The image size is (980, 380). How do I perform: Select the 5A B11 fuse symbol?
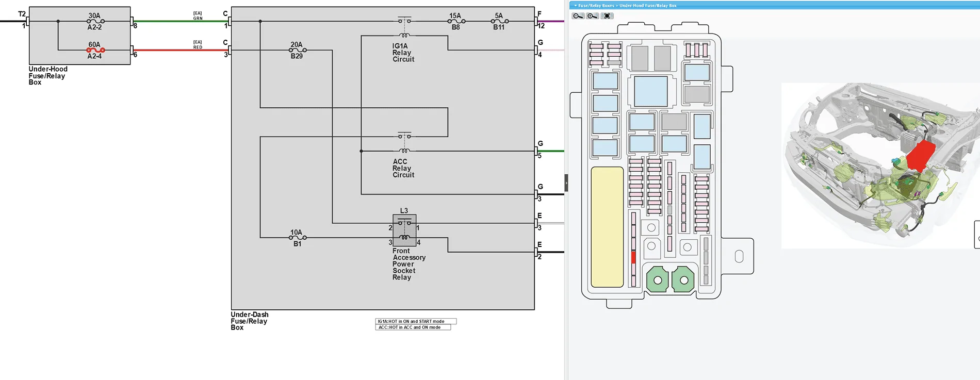[500, 21]
